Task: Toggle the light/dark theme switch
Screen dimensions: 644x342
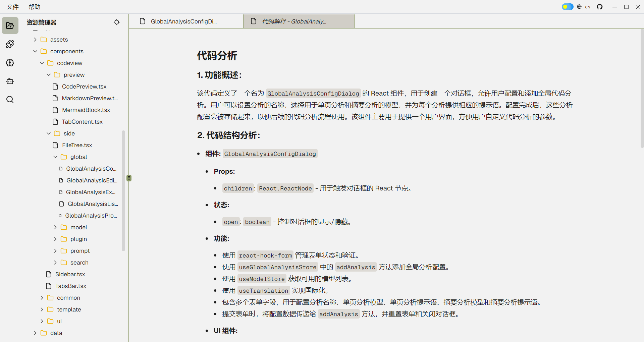Action: 567,6
